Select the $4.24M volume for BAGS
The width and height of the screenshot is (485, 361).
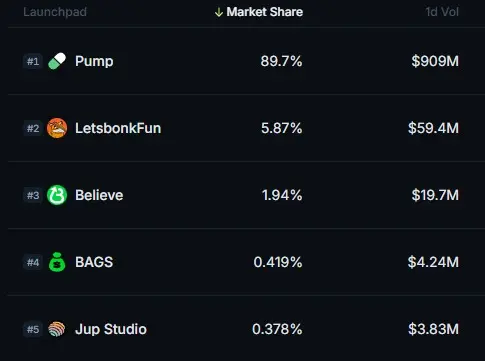[x=433, y=262]
